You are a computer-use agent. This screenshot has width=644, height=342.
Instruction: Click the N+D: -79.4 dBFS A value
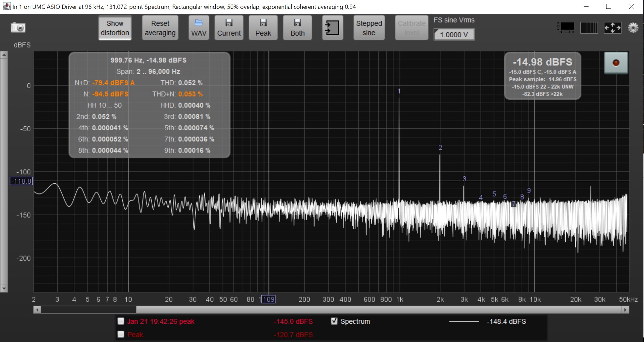(105, 83)
